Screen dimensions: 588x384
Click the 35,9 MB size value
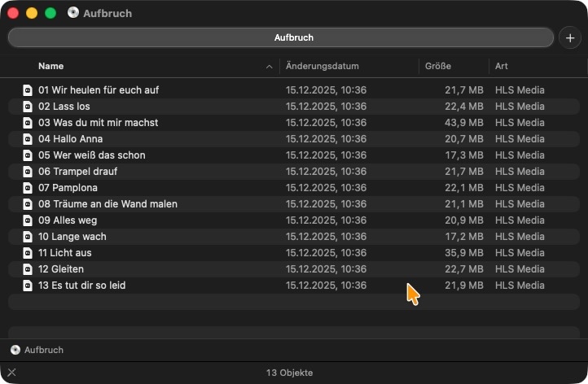point(464,253)
